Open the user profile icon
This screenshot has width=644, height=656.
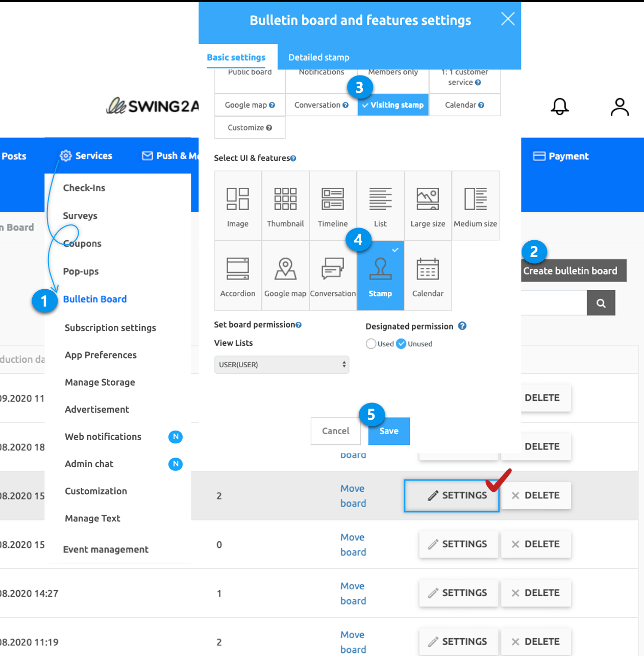(620, 107)
